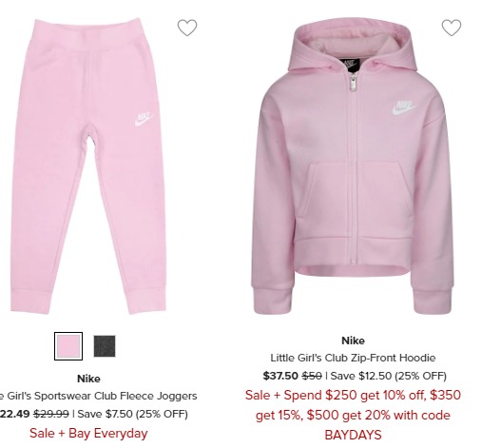Click the white Nike swoosh logo on hoodie

pos(404,107)
